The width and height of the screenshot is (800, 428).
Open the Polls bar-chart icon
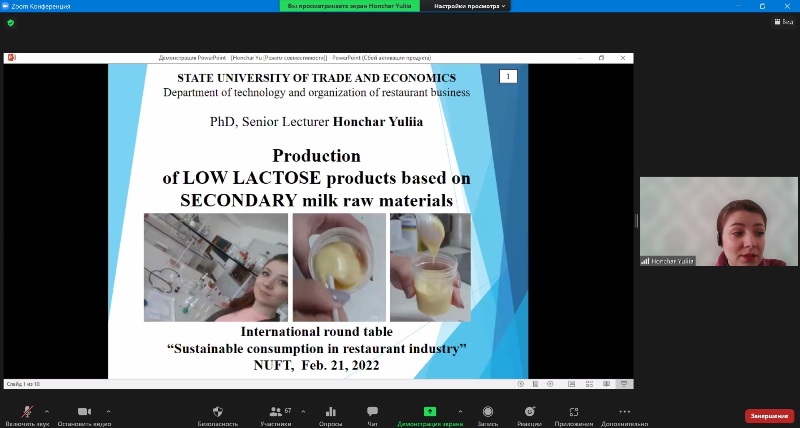click(331, 411)
